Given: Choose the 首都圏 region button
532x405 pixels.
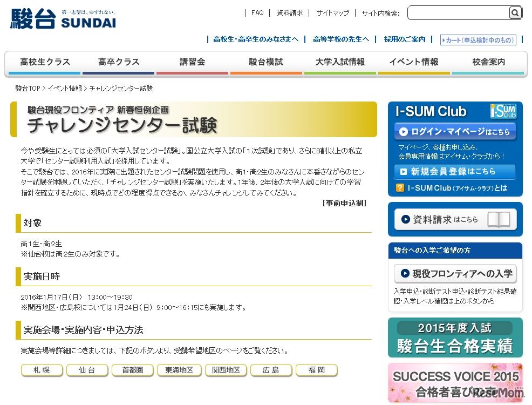Looking at the screenshot, I should pos(133,370).
